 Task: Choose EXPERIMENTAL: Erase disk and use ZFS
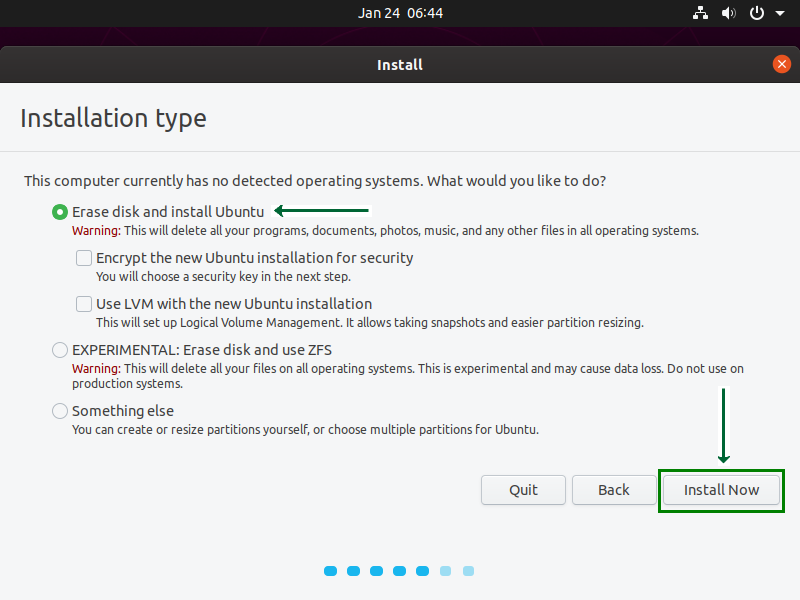coord(60,350)
